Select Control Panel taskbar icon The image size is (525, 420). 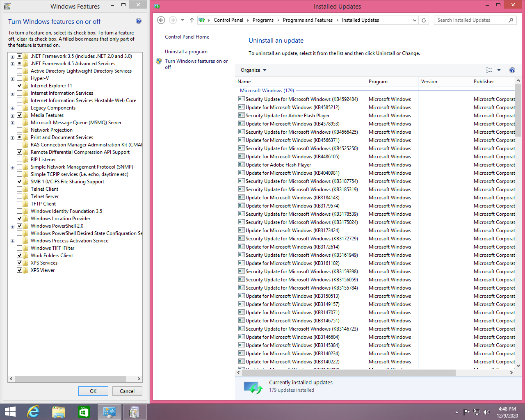(x=110, y=412)
